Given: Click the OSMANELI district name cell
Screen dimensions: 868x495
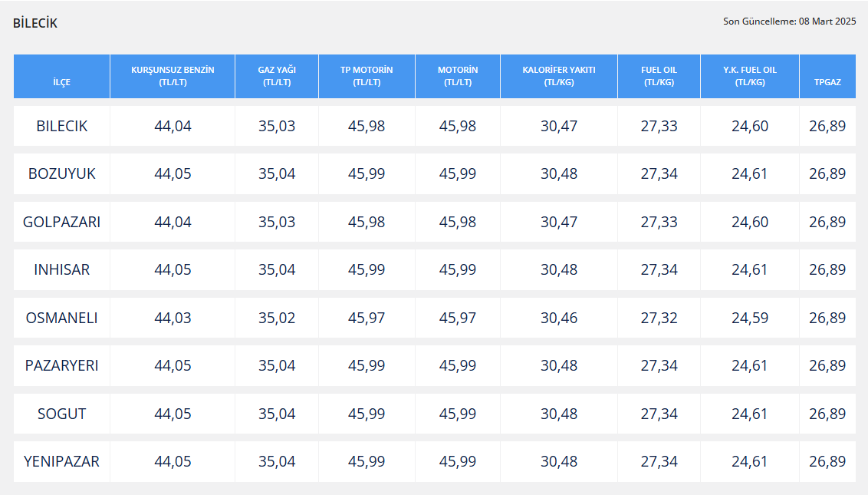Looking at the screenshot, I should [61, 318].
